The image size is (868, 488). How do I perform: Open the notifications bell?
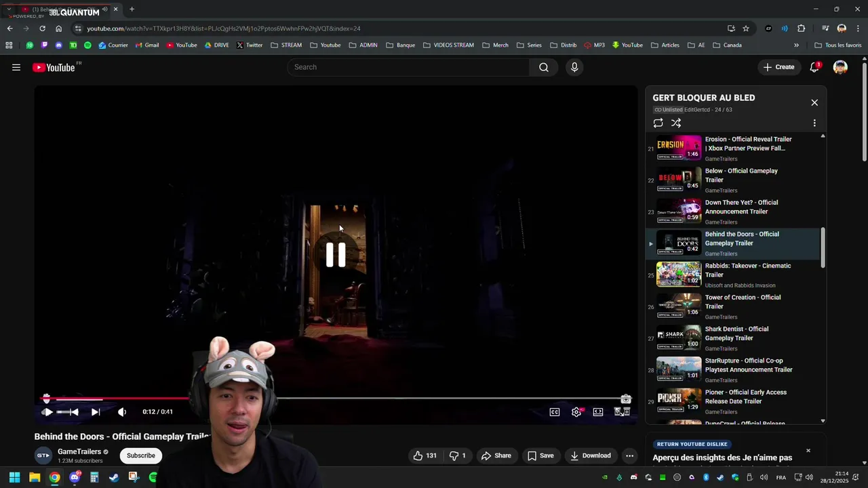pyautogui.click(x=814, y=67)
